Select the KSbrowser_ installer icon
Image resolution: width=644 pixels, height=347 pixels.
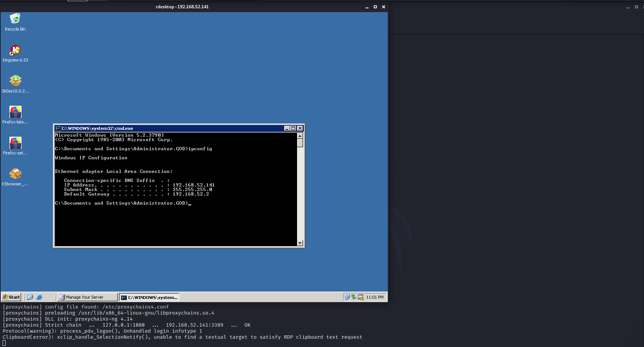point(15,177)
